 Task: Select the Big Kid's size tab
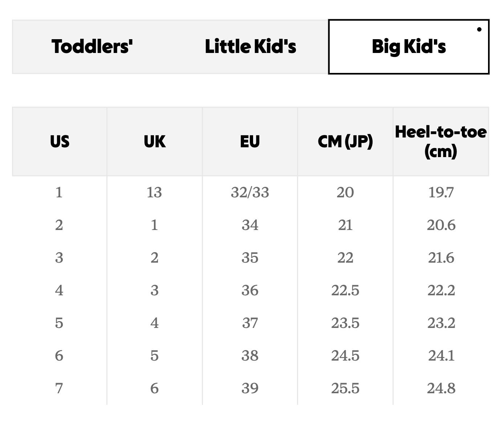pos(409,46)
